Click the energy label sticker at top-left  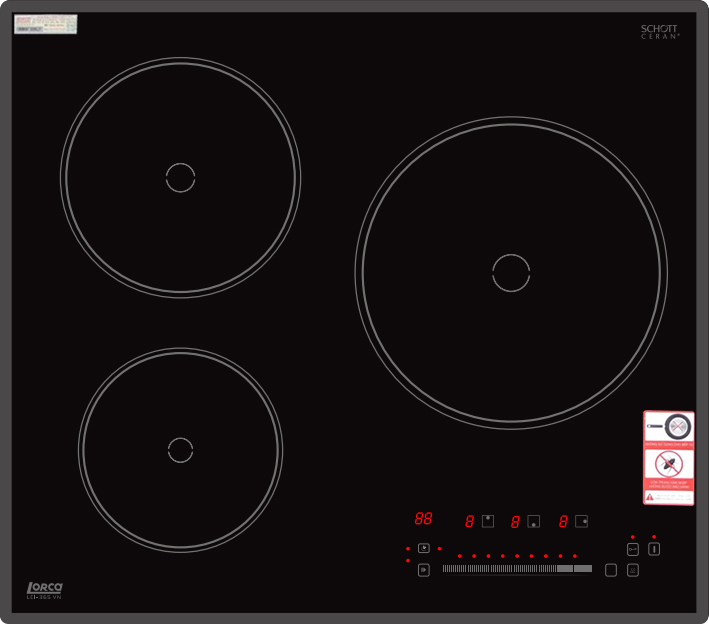45,24
